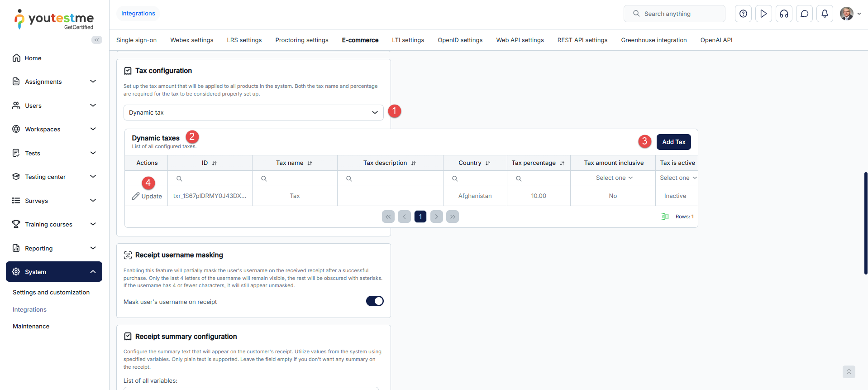This screenshot has height=390, width=868.
Task: Sort table by Tax description
Action: coord(414,163)
